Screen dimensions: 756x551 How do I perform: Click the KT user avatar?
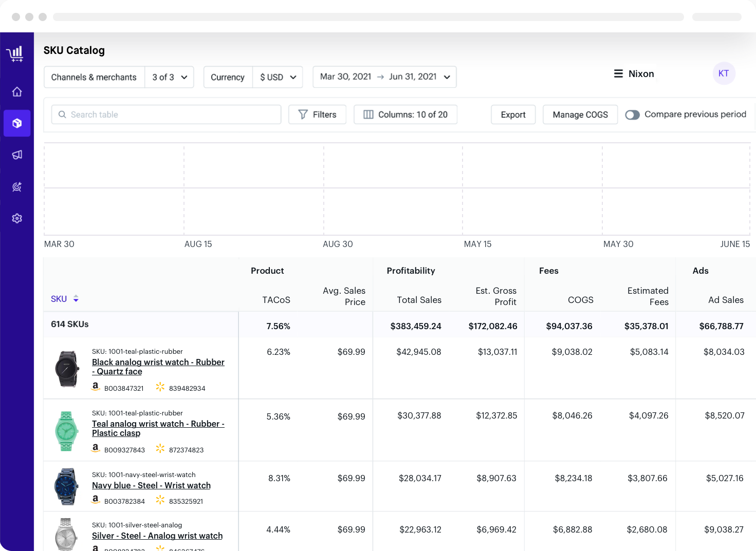tap(723, 73)
